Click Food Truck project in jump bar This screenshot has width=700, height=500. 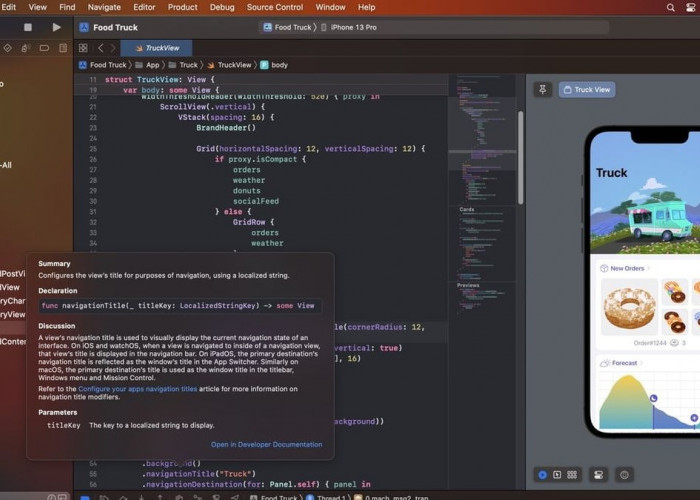point(103,65)
